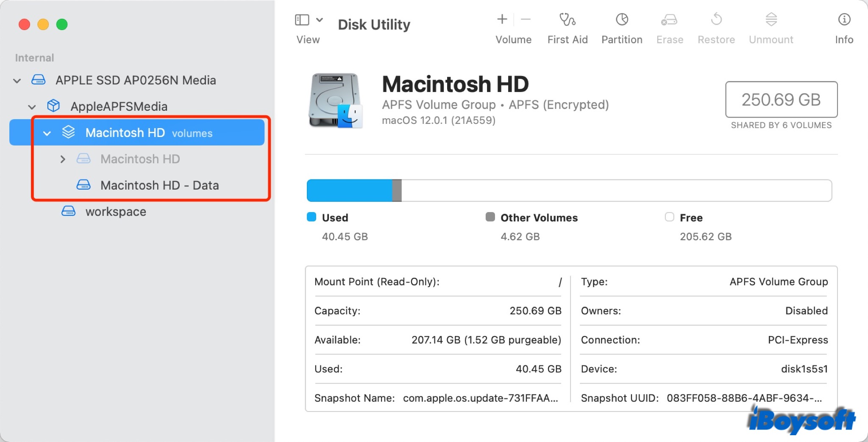The height and width of the screenshot is (442, 868).
Task: Collapse the Macintosh HD volumes group
Action: coord(47,133)
